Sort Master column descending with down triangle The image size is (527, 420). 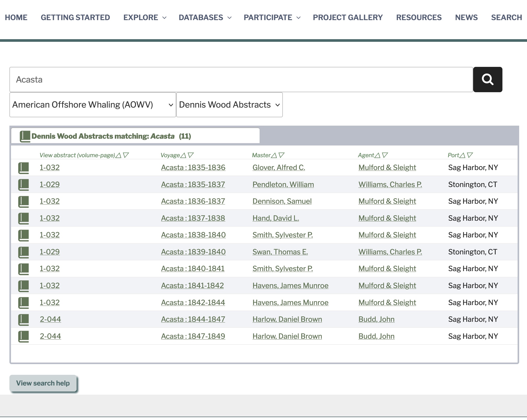[x=282, y=155]
